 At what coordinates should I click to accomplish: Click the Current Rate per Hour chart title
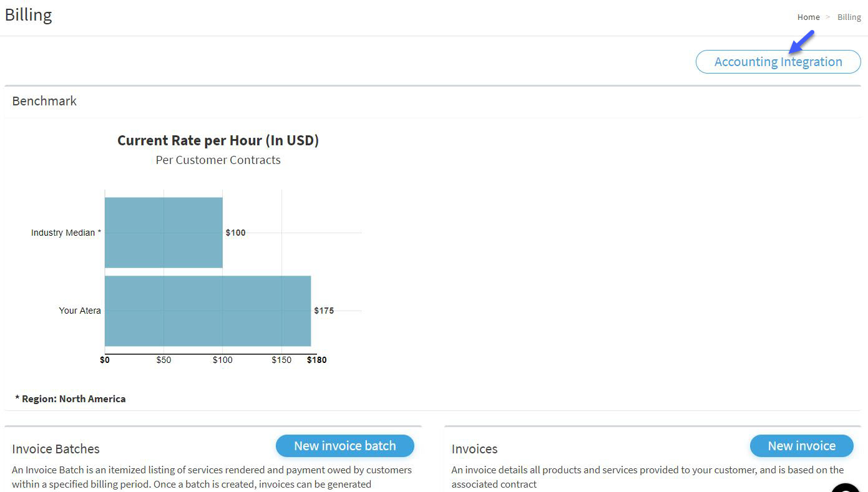[x=218, y=140]
